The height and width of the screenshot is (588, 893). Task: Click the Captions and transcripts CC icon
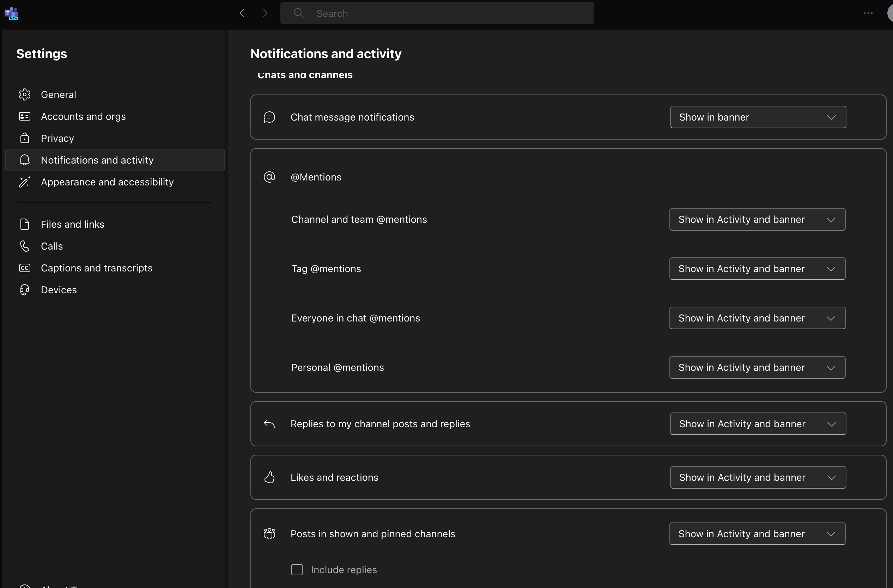click(x=25, y=268)
